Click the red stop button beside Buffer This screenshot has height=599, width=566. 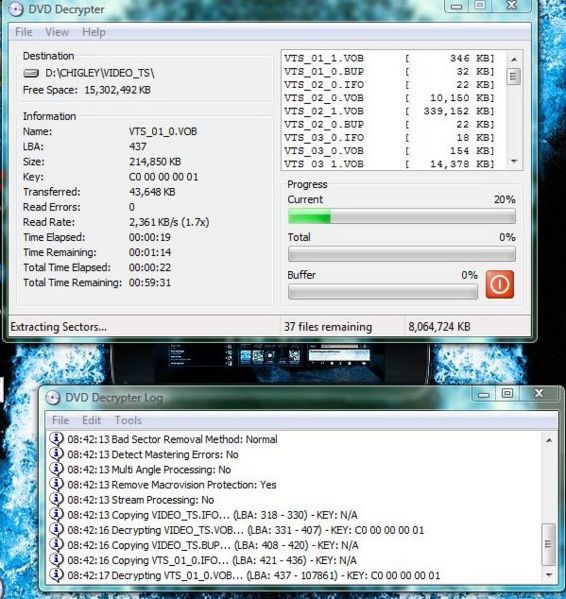[500, 284]
